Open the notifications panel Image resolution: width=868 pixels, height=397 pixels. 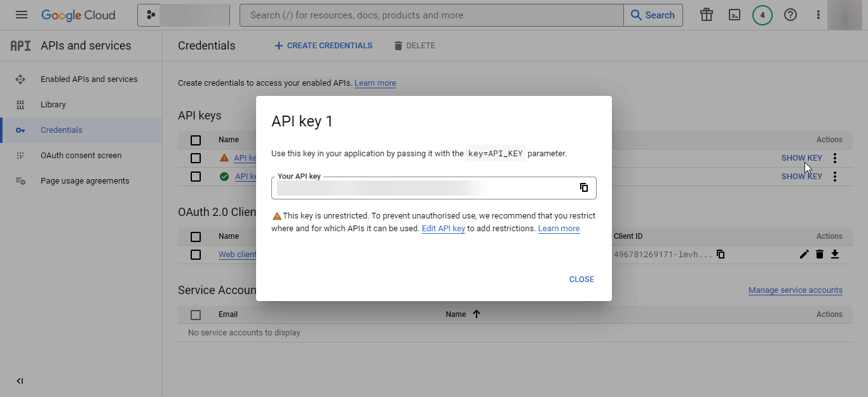(x=763, y=15)
